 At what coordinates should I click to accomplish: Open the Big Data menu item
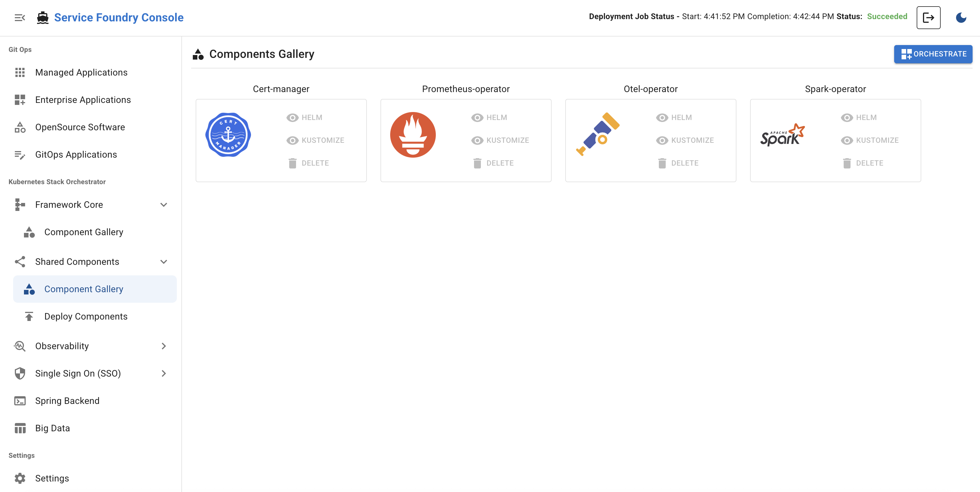click(90, 428)
